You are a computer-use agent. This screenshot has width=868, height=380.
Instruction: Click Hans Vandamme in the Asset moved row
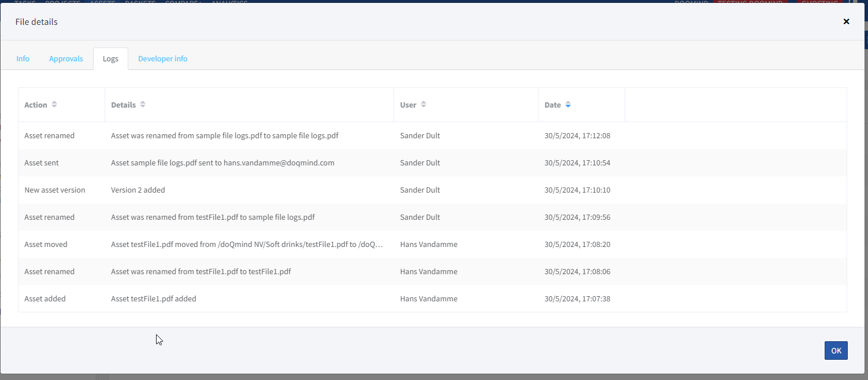pyautogui.click(x=428, y=244)
